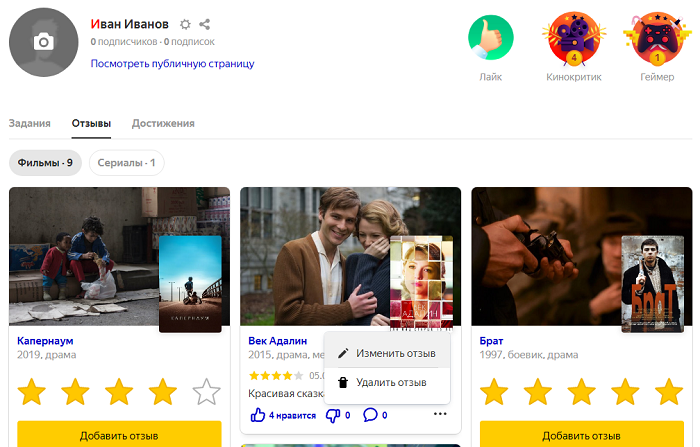Set Брат rating to five stars
Screen dimensions: 700x447
pos(669,392)
